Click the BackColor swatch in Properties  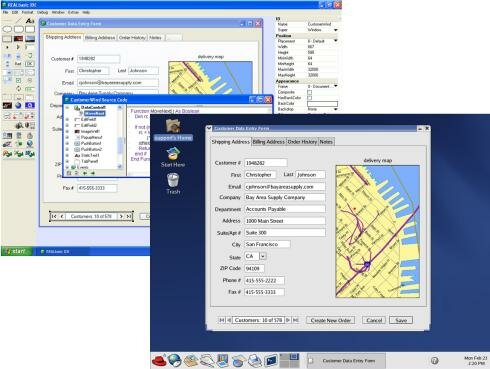[x=322, y=104]
